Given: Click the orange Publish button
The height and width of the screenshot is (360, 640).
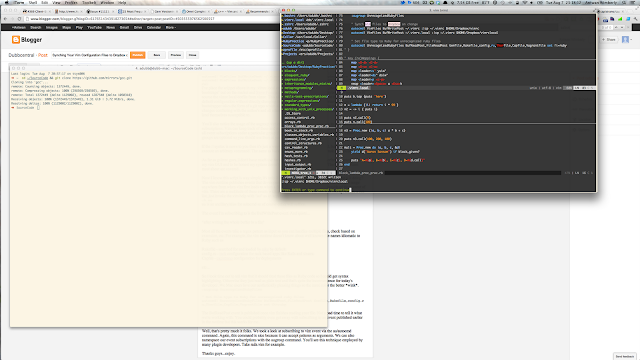Looking at the screenshot, I should point(138,55).
